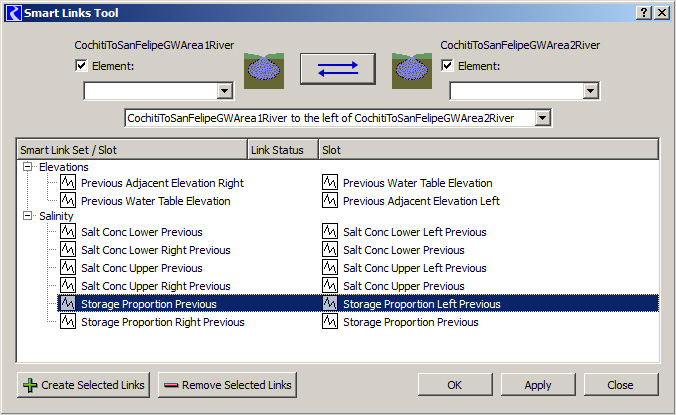The height and width of the screenshot is (415, 676).
Task: Click slot icon beside Storage Proportion Right Previous
Action: (x=68, y=321)
